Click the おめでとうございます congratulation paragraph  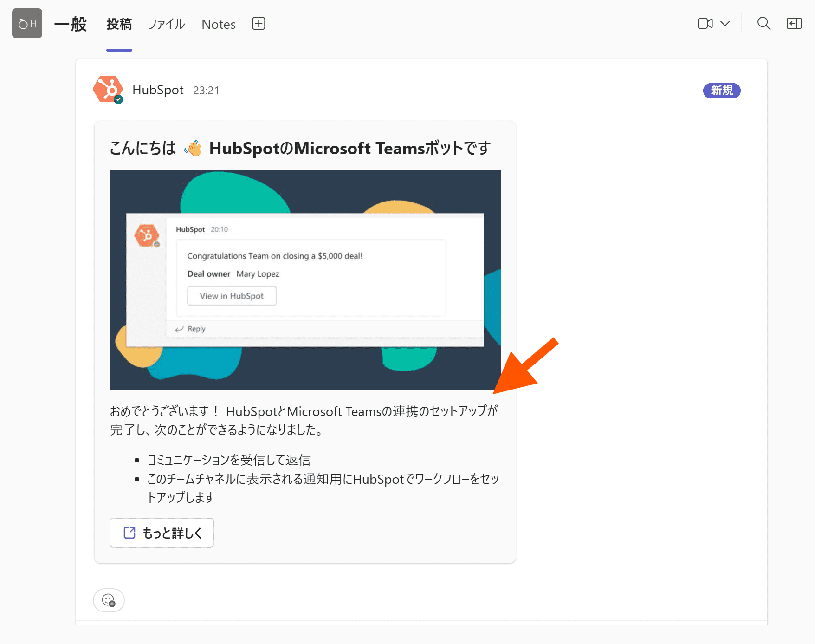(x=304, y=420)
